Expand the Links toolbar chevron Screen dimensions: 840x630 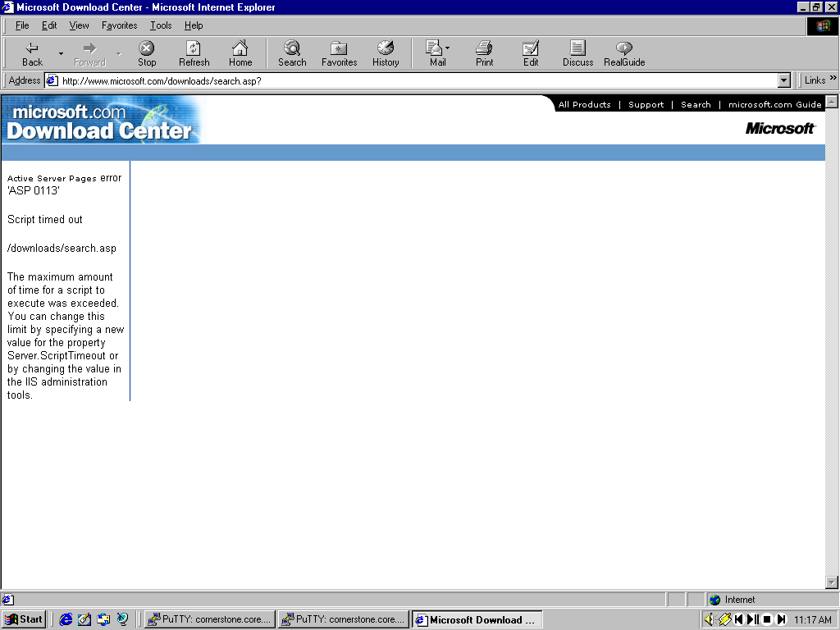tap(833, 79)
